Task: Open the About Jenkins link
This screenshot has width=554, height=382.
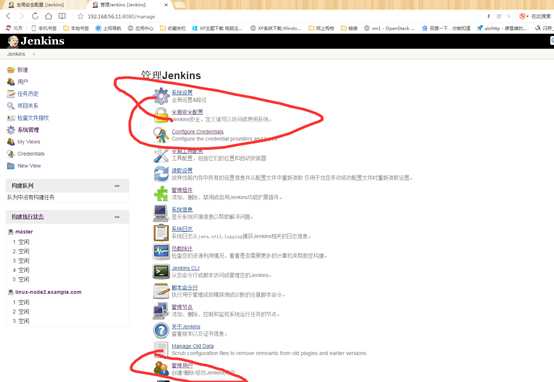Action: tap(186, 327)
